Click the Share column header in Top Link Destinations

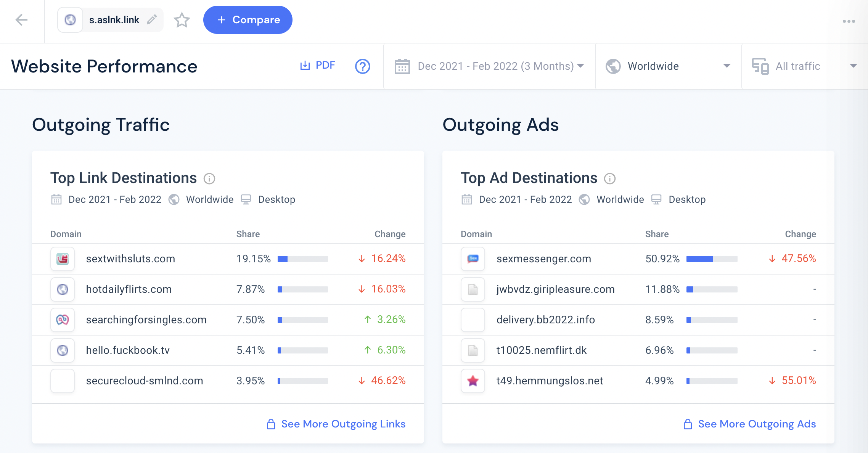click(x=248, y=234)
